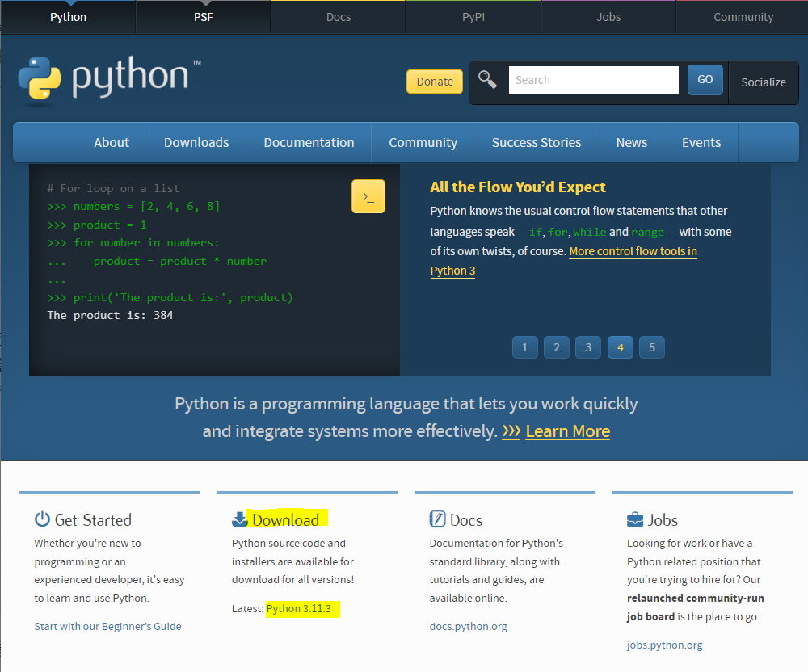This screenshot has height=672, width=808.
Task: Click the download arrow icon beside Download
Action: click(x=240, y=519)
